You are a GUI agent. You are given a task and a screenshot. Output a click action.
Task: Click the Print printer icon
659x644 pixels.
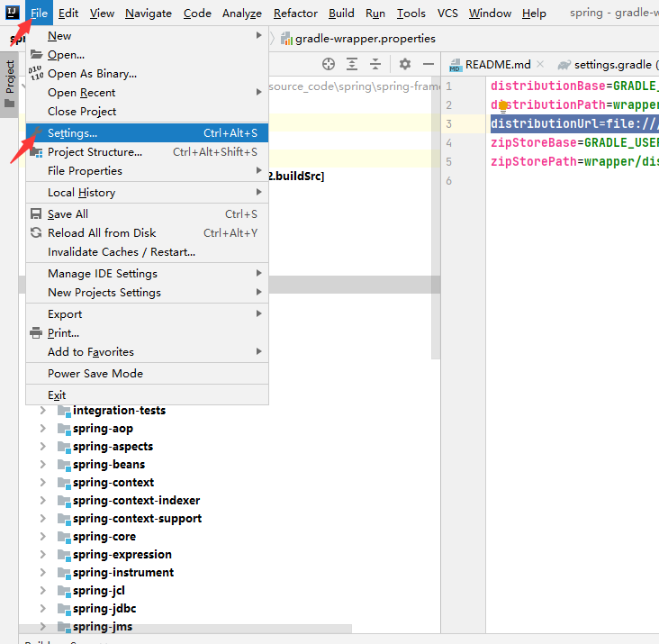pyautogui.click(x=36, y=333)
